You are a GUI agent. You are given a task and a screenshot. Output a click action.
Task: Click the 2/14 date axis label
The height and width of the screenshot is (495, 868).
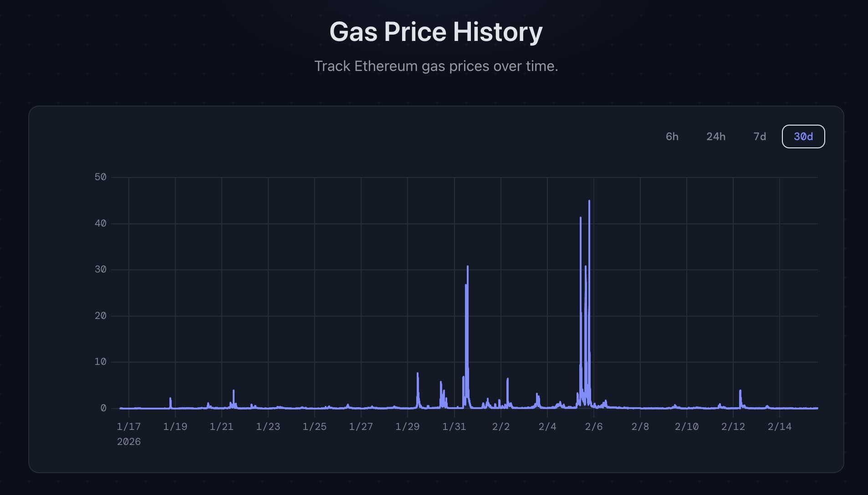point(779,426)
